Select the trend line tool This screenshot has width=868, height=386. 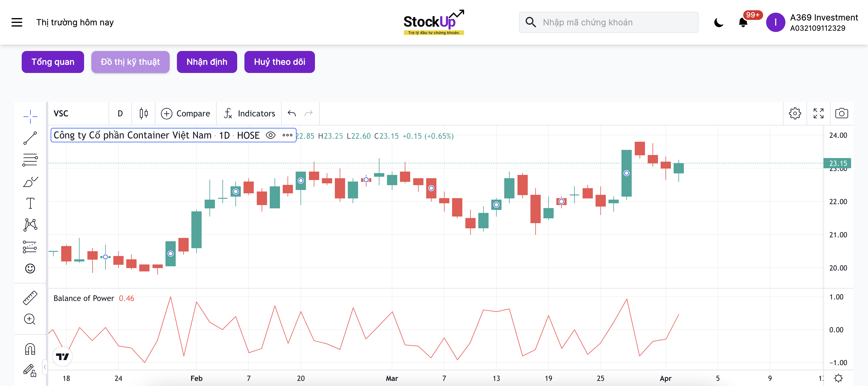pos(30,138)
